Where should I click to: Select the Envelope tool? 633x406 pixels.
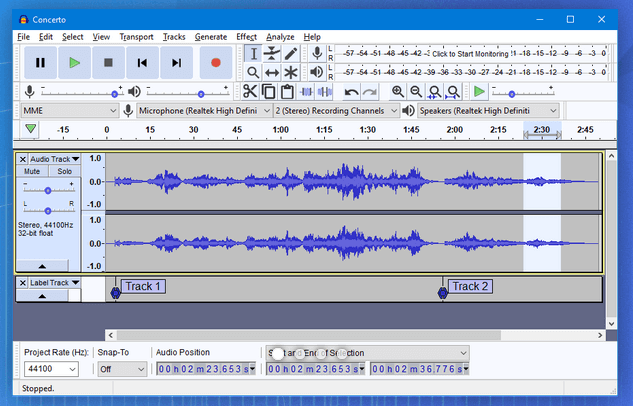pyautogui.click(x=272, y=53)
